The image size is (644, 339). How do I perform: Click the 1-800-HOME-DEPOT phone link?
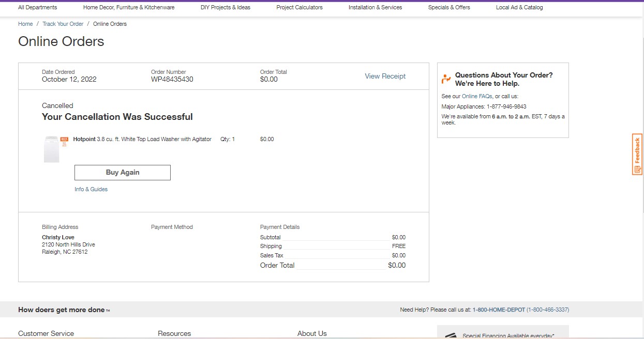[498, 310]
